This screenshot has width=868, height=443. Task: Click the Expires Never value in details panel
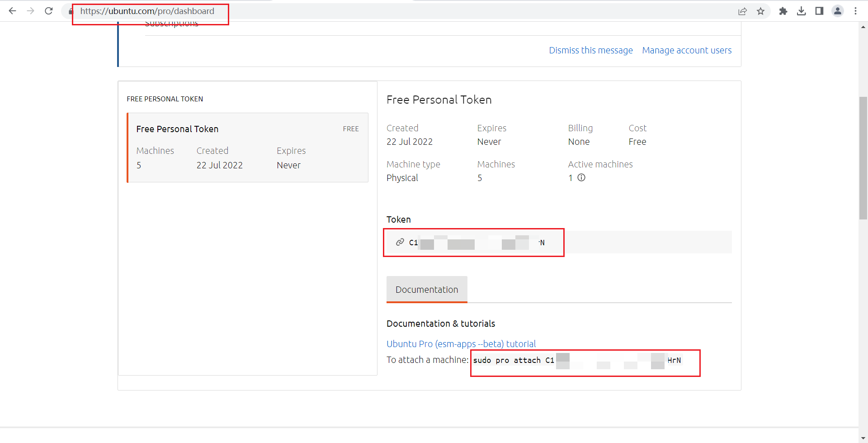(x=489, y=142)
